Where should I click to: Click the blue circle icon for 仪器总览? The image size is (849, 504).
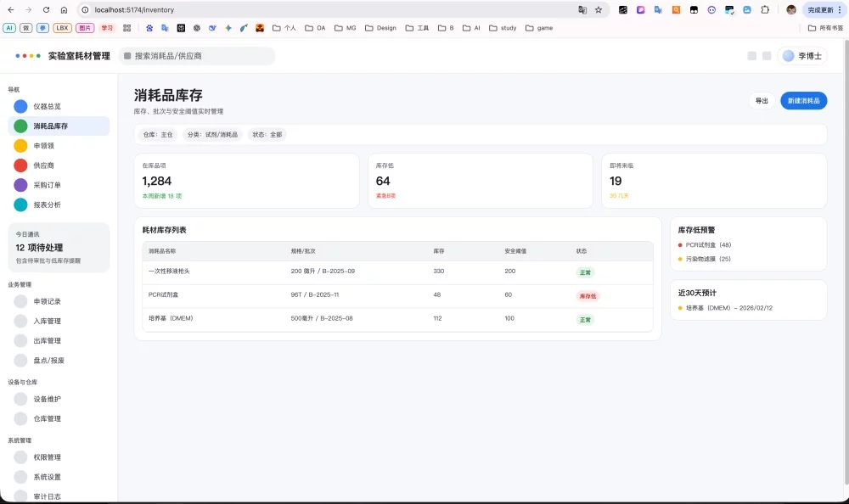point(20,106)
